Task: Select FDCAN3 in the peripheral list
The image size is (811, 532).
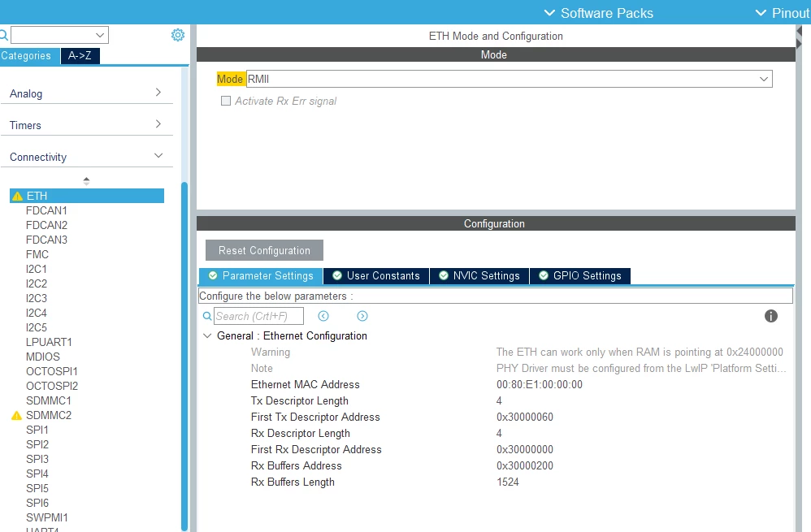Action: coord(46,240)
